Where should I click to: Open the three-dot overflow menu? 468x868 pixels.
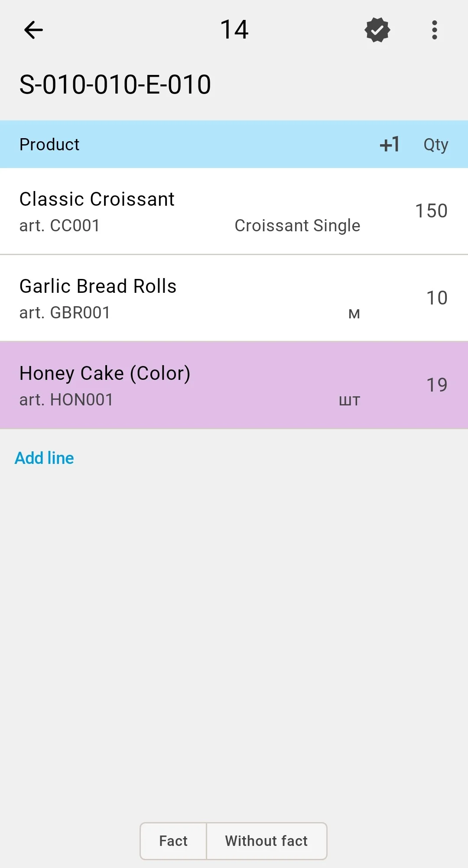click(x=434, y=30)
